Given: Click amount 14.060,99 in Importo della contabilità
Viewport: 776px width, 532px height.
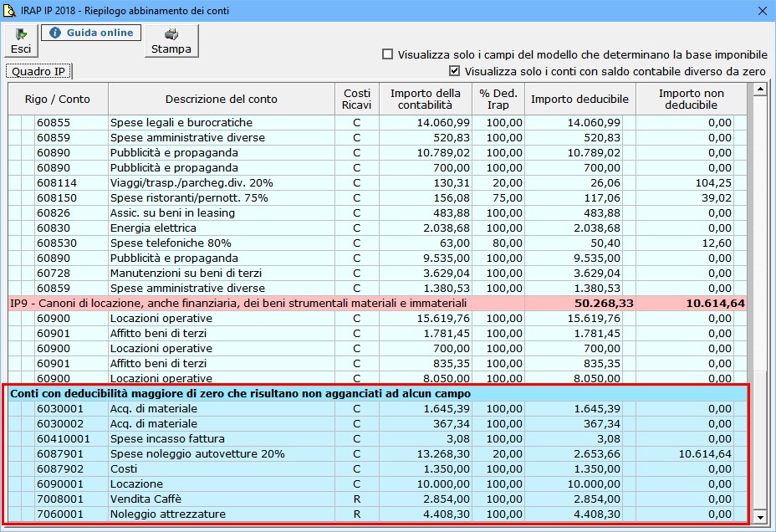Looking at the screenshot, I should [x=443, y=123].
